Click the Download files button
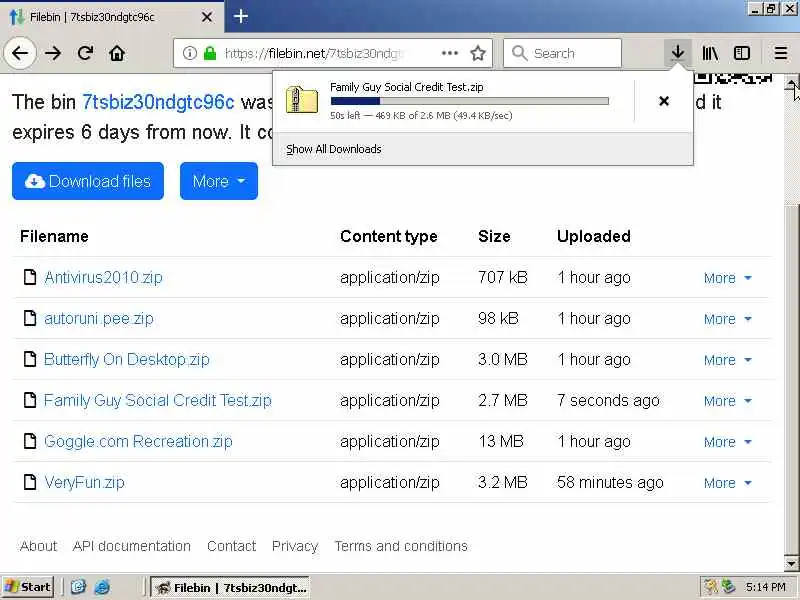This screenshot has width=800, height=600. point(88,181)
